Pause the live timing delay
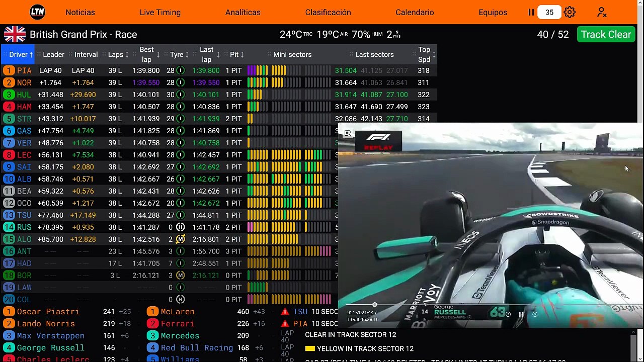 (531, 12)
